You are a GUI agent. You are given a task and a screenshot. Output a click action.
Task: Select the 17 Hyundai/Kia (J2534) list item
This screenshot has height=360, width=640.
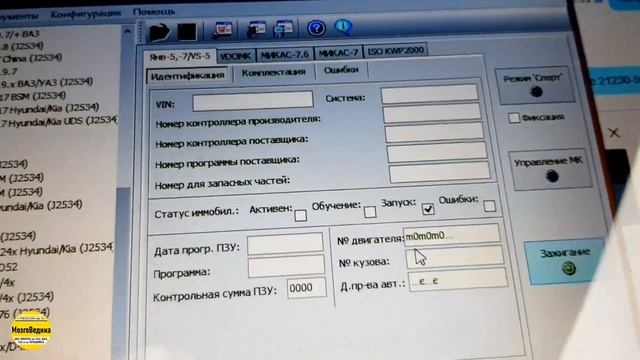click(x=49, y=109)
